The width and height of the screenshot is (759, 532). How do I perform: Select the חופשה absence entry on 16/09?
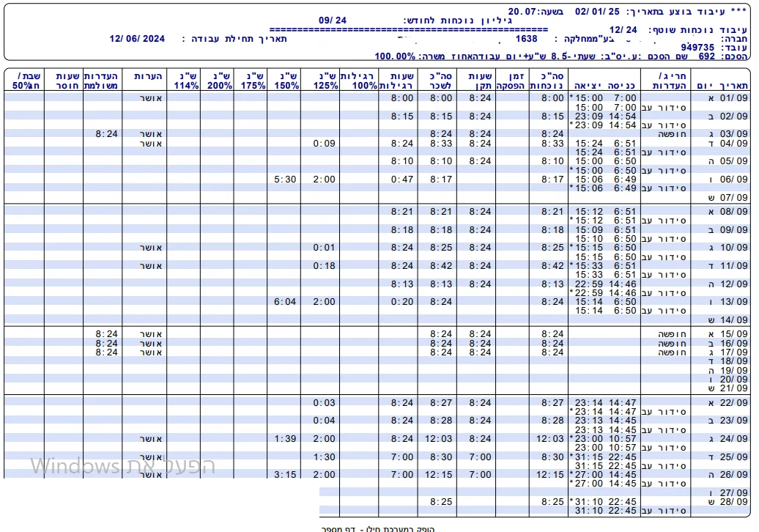click(672, 343)
